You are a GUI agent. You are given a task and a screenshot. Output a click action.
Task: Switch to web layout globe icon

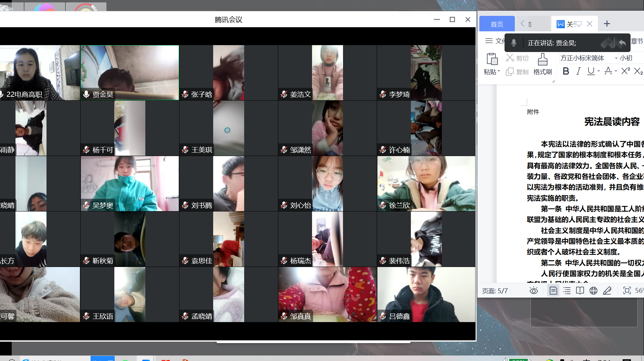click(593, 291)
